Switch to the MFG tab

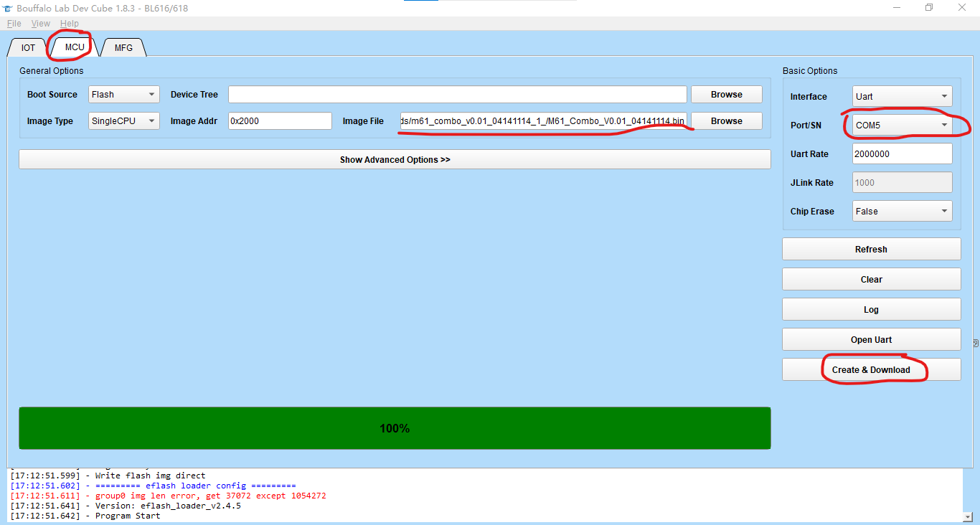coord(123,47)
